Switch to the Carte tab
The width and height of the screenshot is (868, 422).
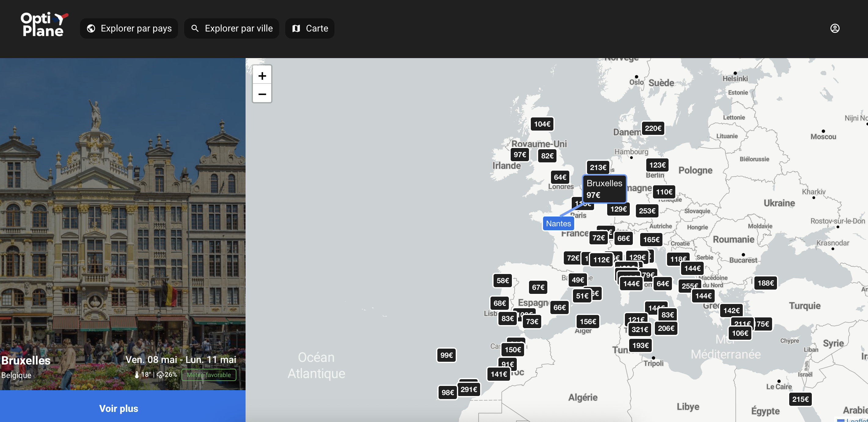[309, 28]
